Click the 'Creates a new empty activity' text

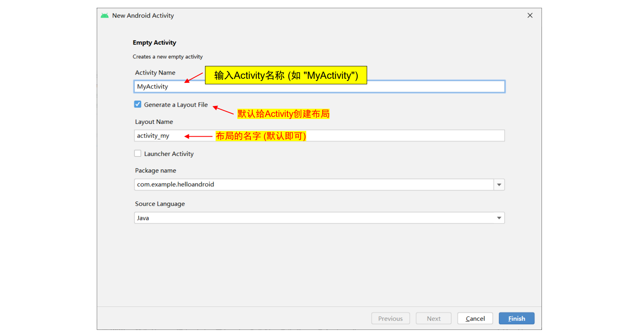[168, 57]
